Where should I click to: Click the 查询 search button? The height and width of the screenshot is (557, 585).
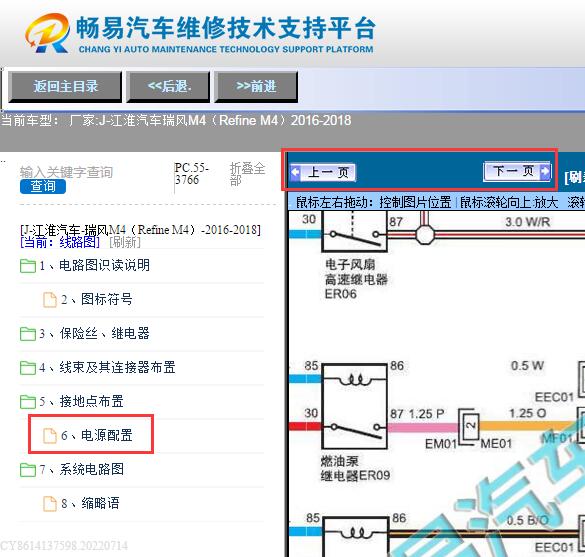tap(43, 186)
